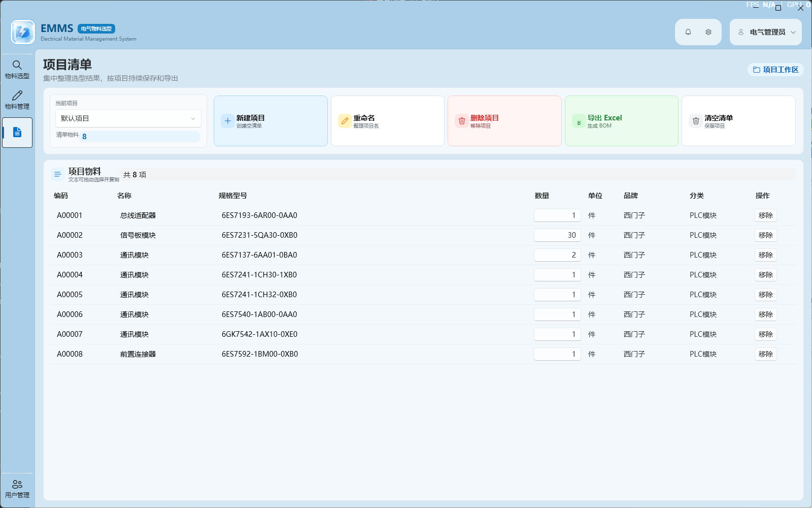Maximize the application window
Image resolution: width=812 pixels, height=508 pixels.
778,8
